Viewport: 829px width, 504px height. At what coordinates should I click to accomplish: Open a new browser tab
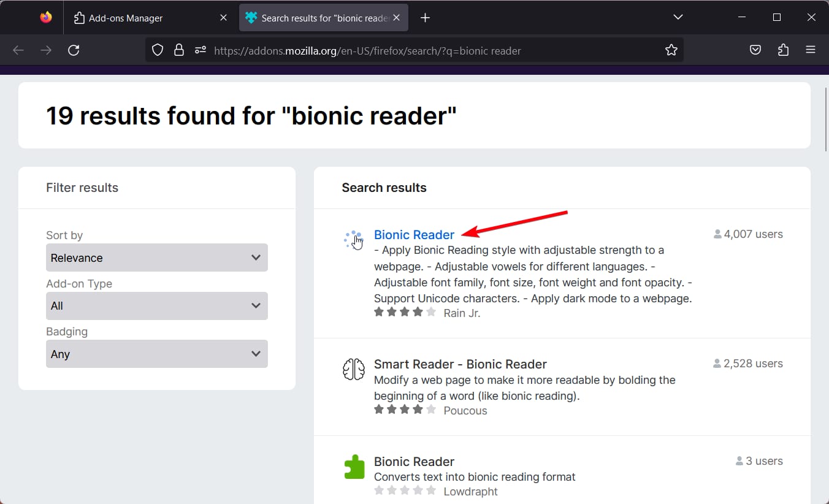tap(425, 17)
